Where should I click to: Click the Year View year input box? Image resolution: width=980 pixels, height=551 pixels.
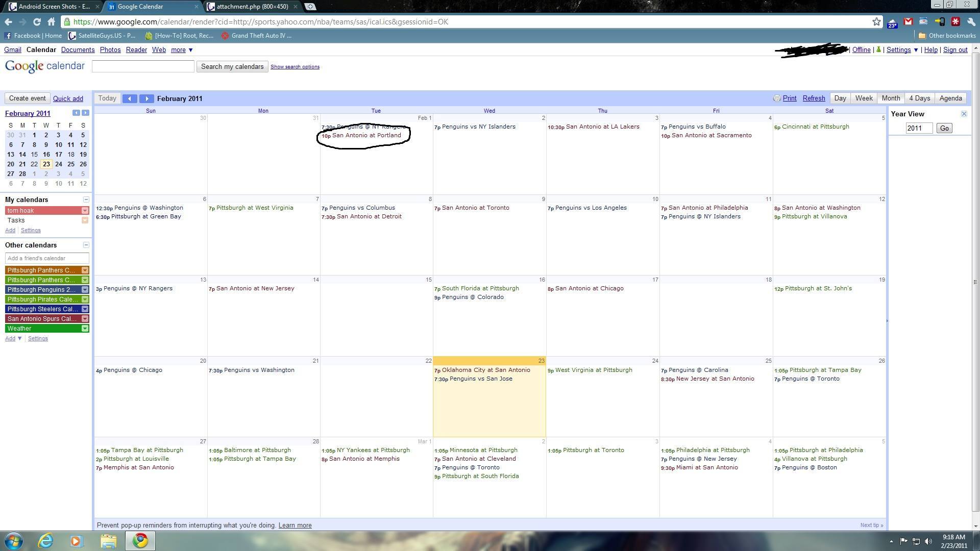(x=919, y=129)
